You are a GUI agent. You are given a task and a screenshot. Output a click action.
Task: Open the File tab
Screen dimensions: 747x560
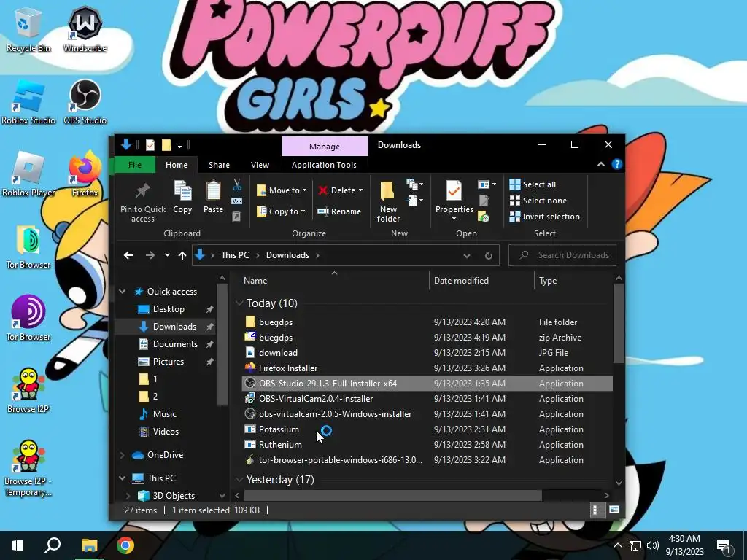tap(135, 165)
